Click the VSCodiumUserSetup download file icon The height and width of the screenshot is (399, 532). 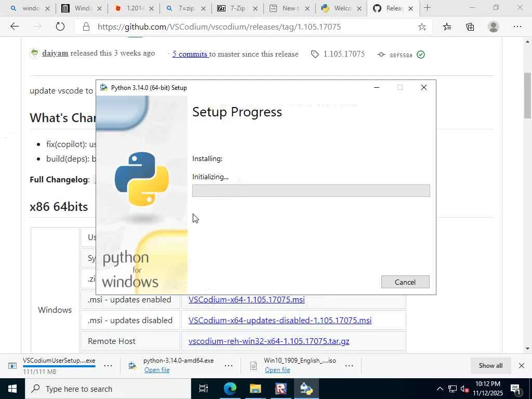pyautogui.click(x=12, y=366)
